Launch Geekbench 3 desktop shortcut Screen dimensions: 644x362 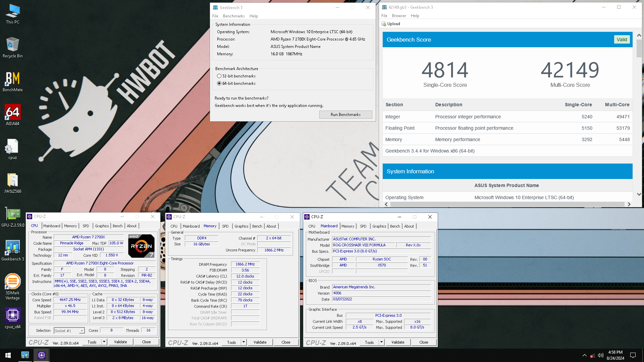12,251
